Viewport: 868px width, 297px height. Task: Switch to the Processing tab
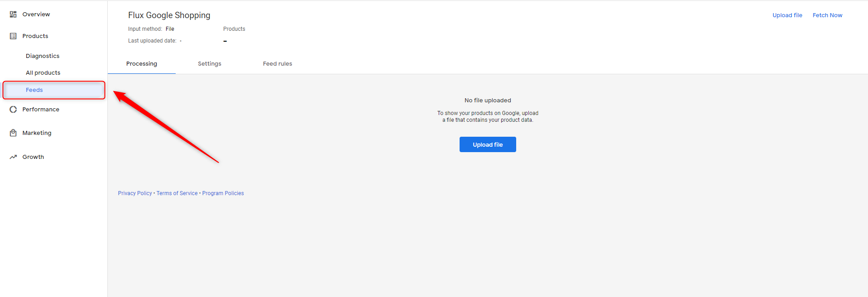click(x=142, y=64)
